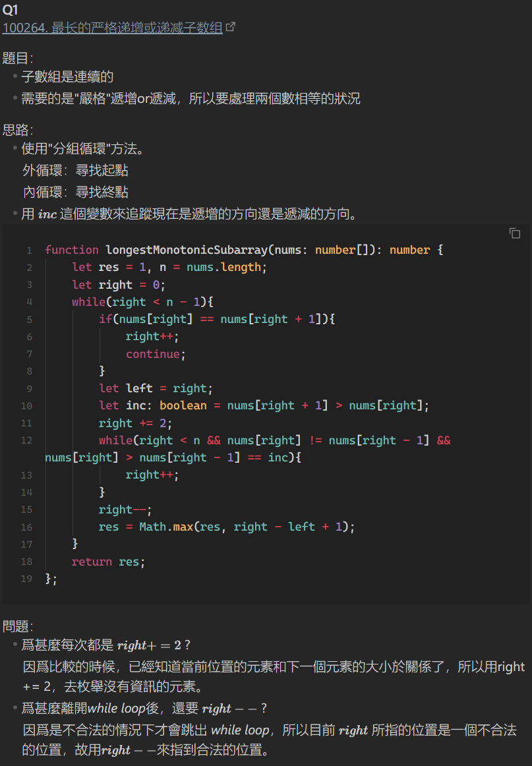Collapse the 使用"分組循環"方法 bullet item
Viewport: 532px width, 766px height.
15,149
